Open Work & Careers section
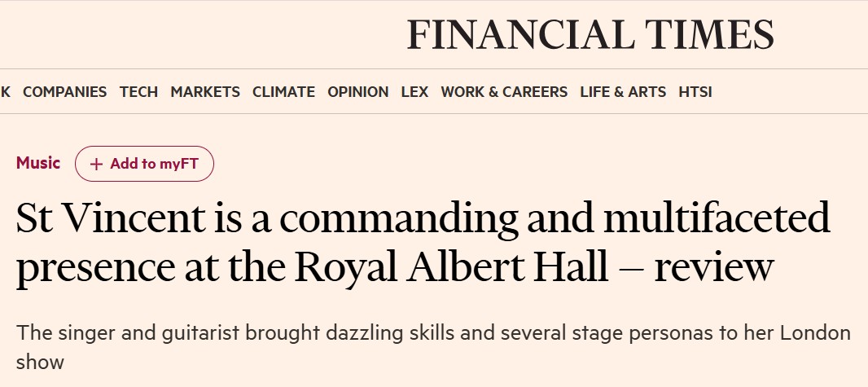This screenshot has width=868, height=387. click(x=504, y=92)
